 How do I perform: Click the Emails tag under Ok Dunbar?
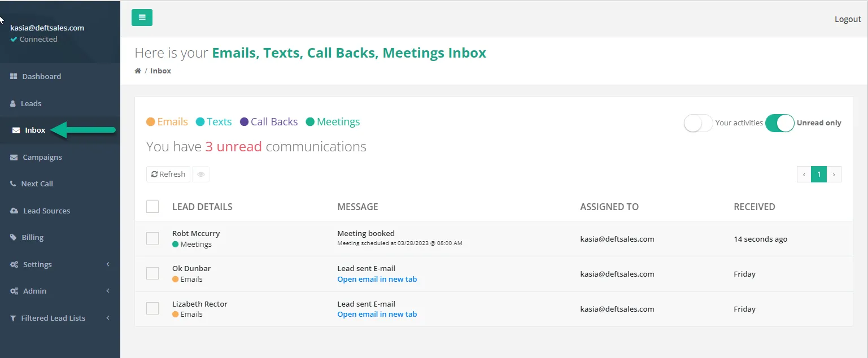pos(187,280)
